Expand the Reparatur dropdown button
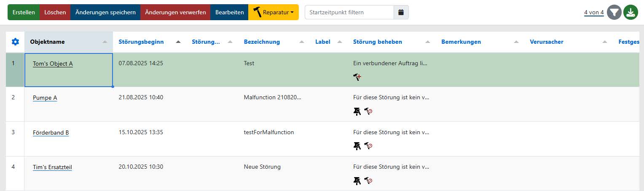The height and width of the screenshot is (191, 644). point(274,12)
